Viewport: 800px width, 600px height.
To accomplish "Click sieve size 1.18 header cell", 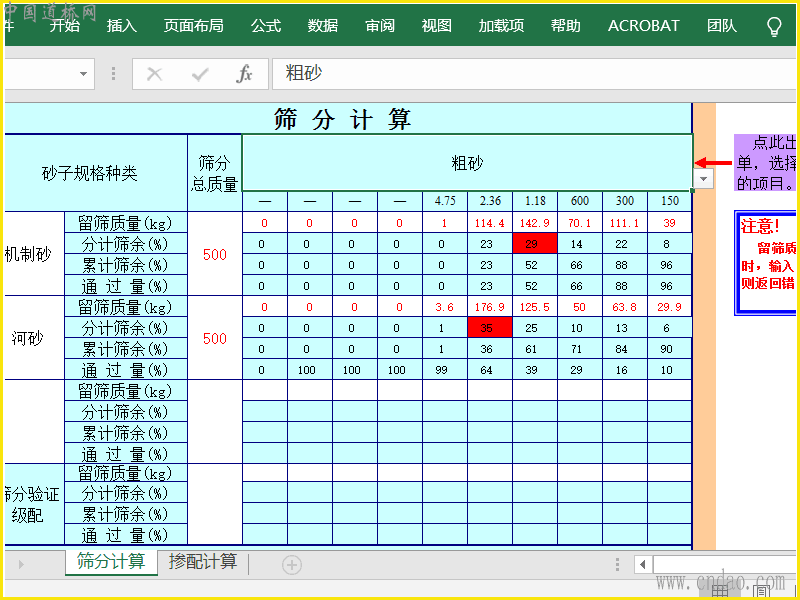I will tap(535, 201).
